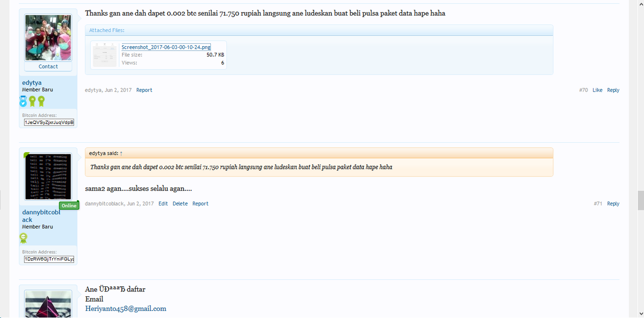Email Heriyanto458@gmail.com via its link

click(125, 308)
